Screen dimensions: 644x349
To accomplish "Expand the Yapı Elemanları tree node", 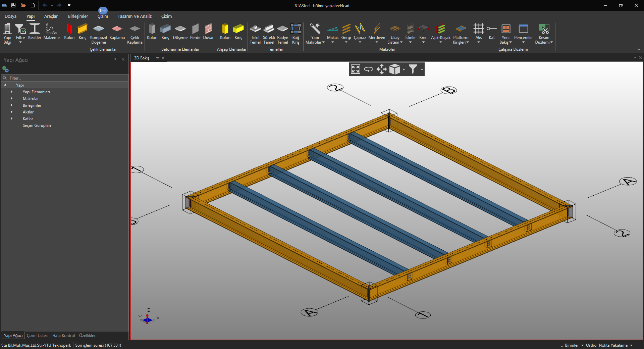I will pyautogui.click(x=12, y=92).
